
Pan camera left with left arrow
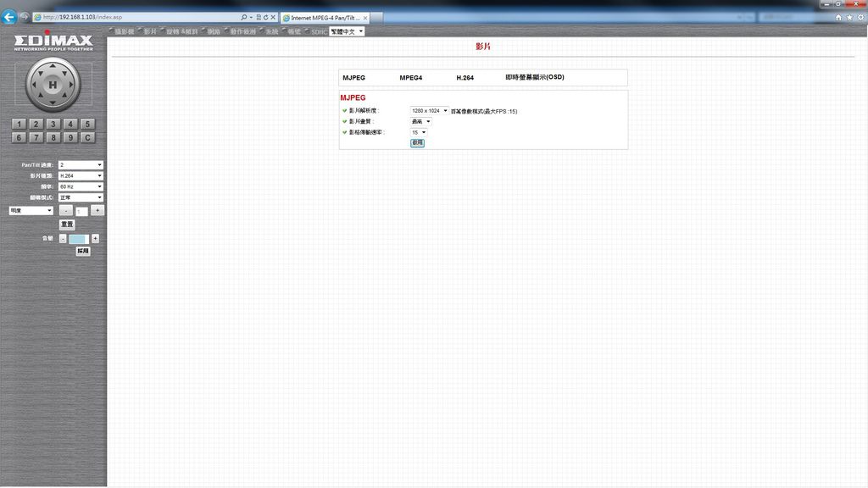point(34,85)
